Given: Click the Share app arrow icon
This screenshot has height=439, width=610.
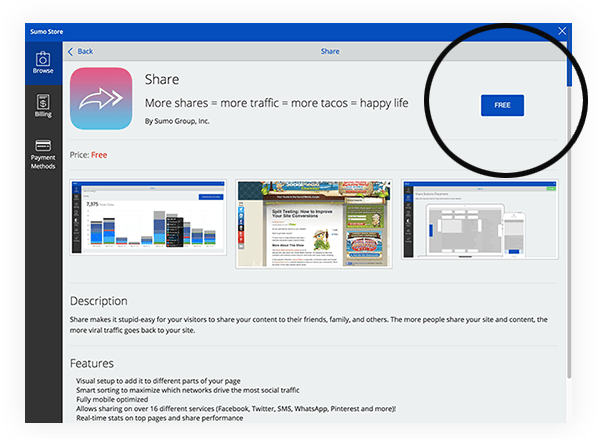Looking at the screenshot, I should 102,98.
